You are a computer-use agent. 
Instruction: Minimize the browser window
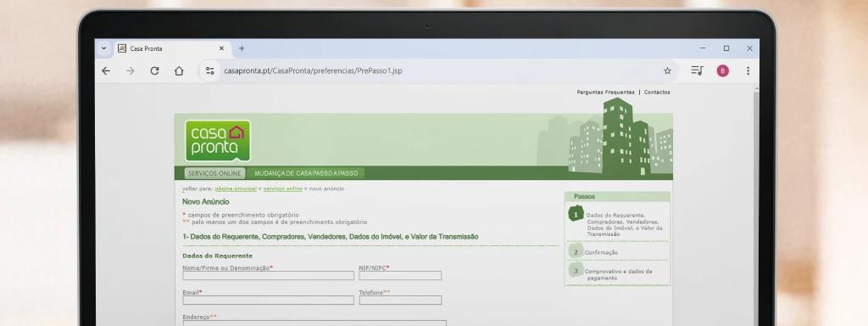[x=703, y=48]
